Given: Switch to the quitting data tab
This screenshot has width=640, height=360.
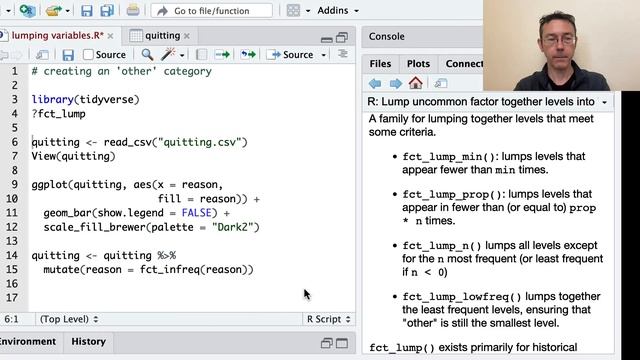Looking at the screenshot, I should (x=162, y=36).
